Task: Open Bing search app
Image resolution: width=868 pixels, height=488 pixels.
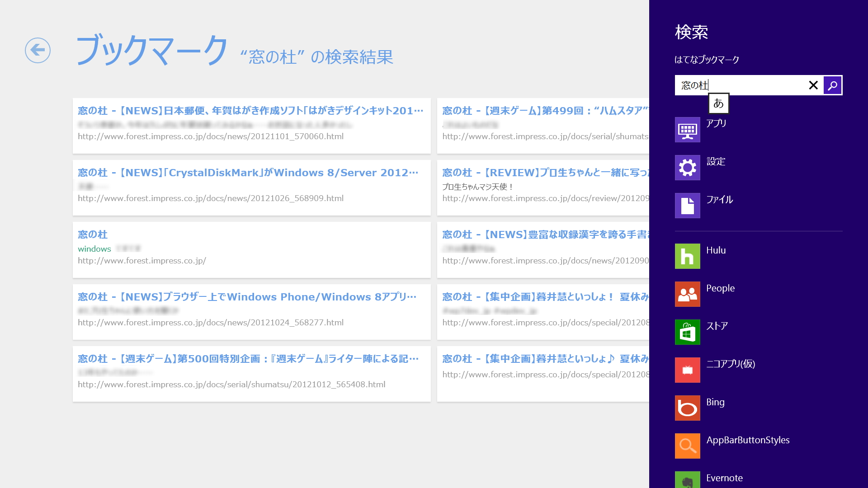Action: (687, 408)
